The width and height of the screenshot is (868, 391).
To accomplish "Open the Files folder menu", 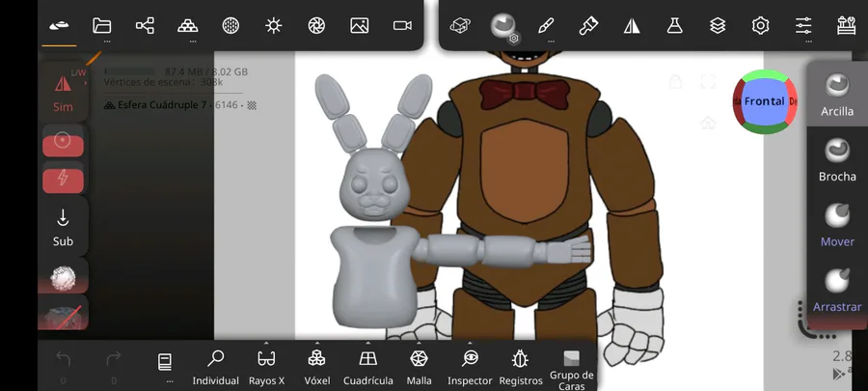I will (102, 25).
